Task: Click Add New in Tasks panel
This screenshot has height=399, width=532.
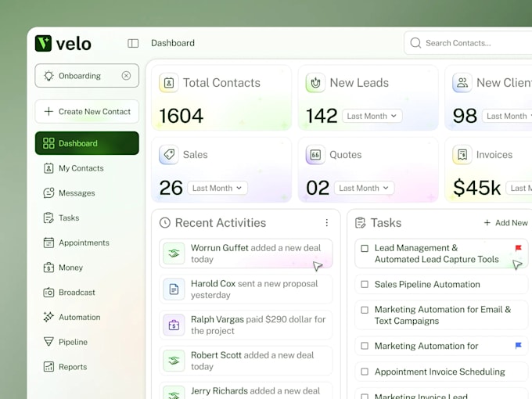Action: 506,222
